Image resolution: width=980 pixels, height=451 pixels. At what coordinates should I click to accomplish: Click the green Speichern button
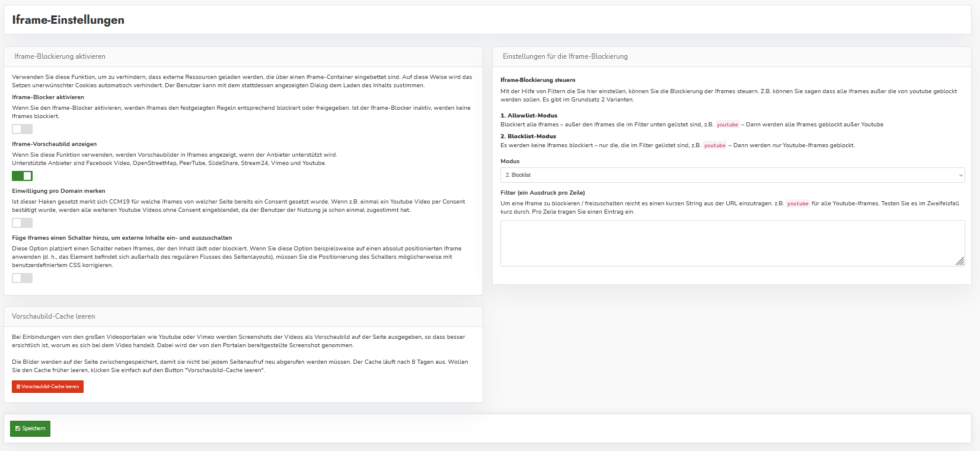click(30, 428)
